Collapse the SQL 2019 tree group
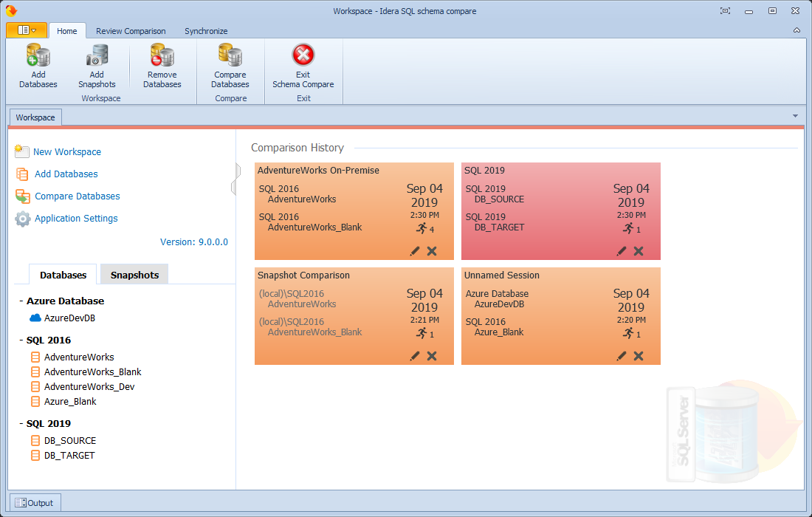Viewport: 812px width, 517px height. [x=21, y=424]
